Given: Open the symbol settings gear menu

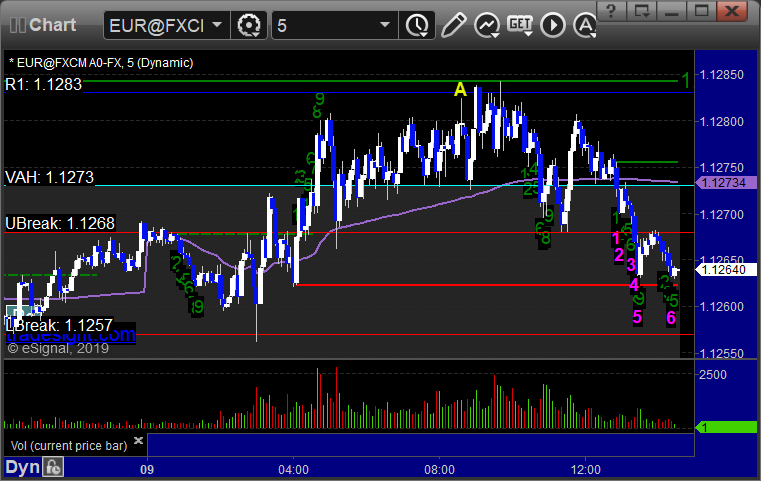Looking at the screenshot, I should click(248, 25).
